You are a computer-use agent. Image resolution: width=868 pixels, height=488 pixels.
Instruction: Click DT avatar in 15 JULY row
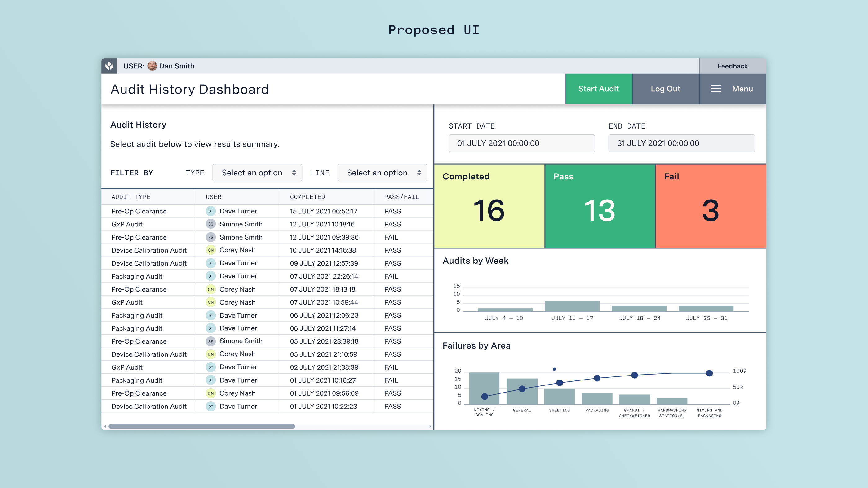[x=210, y=211]
